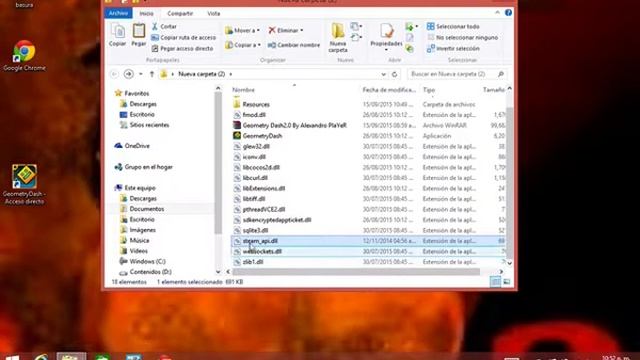Click the Buscar en Nueva carpeta field
640x360 pixels.
click(457, 74)
